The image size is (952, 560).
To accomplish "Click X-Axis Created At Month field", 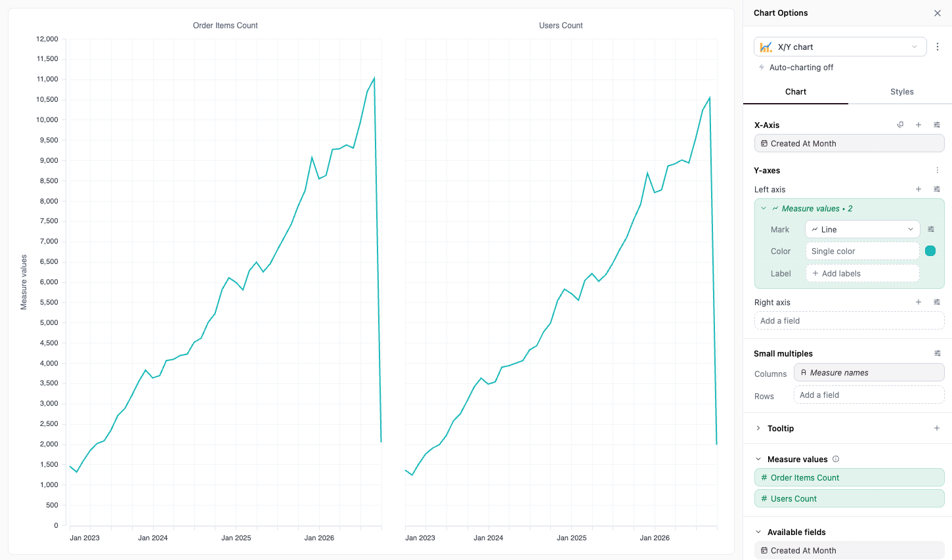I will (850, 143).
